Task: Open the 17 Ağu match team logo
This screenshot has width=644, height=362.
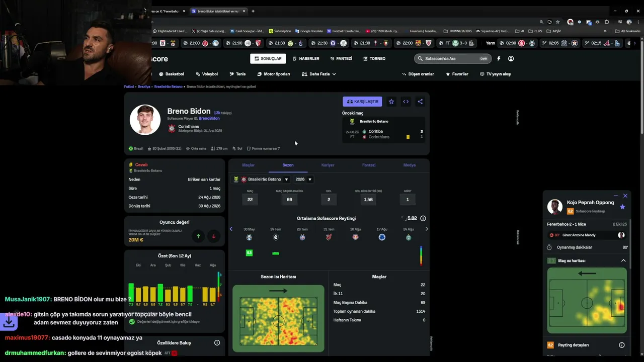Action: 382,237
